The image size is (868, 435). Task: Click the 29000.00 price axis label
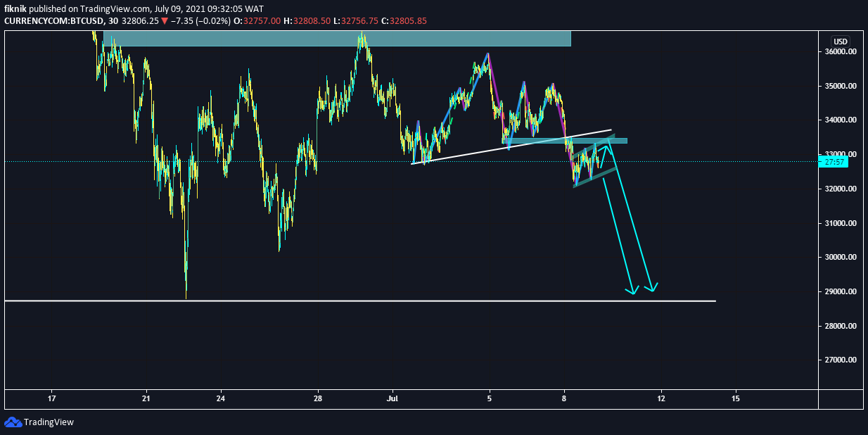[841, 292]
